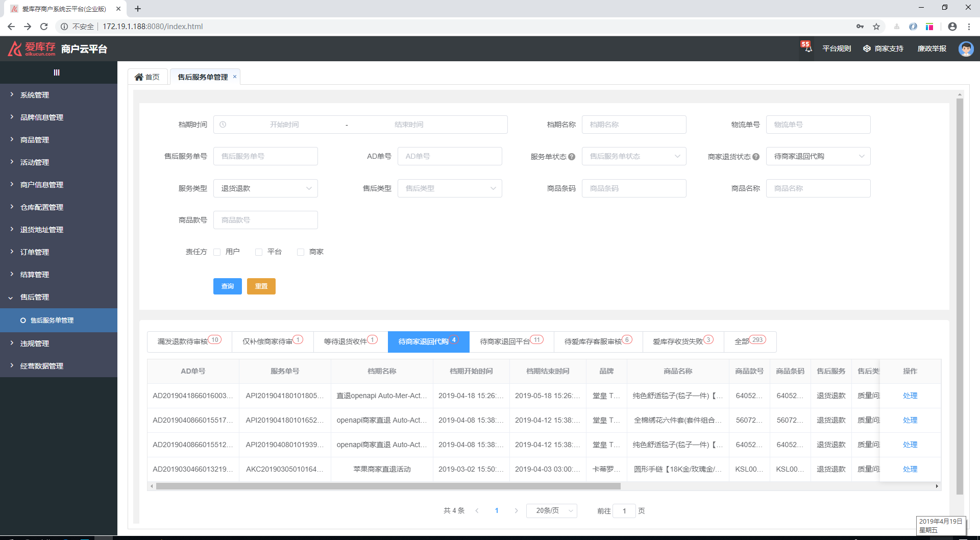Viewport: 980px width, 540px height.
Task: Open the 20条/页 page size dropdown
Action: pyautogui.click(x=551, y=510)
